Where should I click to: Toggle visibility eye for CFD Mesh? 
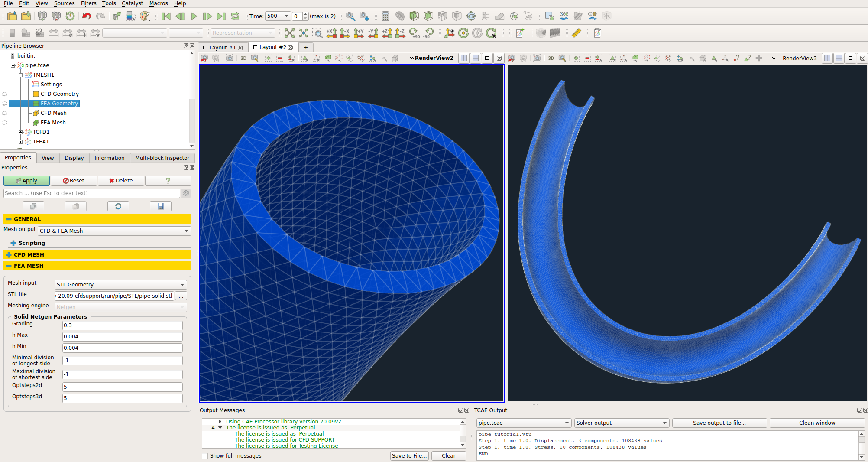[5, 113]
